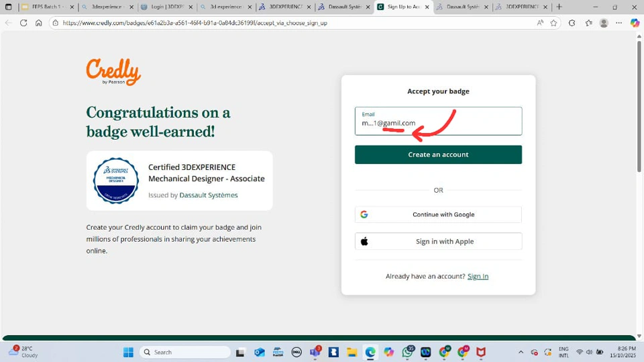Open Task View on taskbar
The width and height of the screenshot is (644, 362).
(241, 352)
